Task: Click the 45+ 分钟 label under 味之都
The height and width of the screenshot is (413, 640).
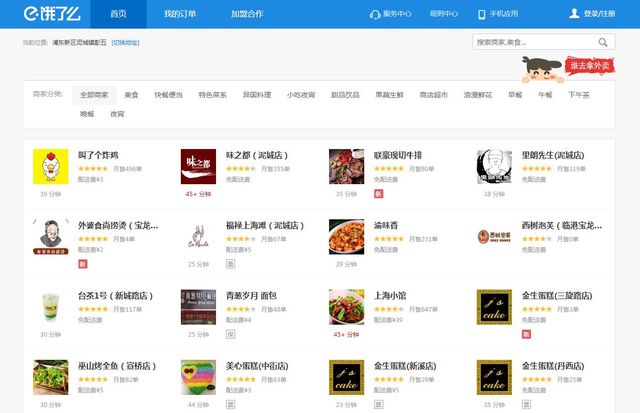Action: tap(198, 194)
